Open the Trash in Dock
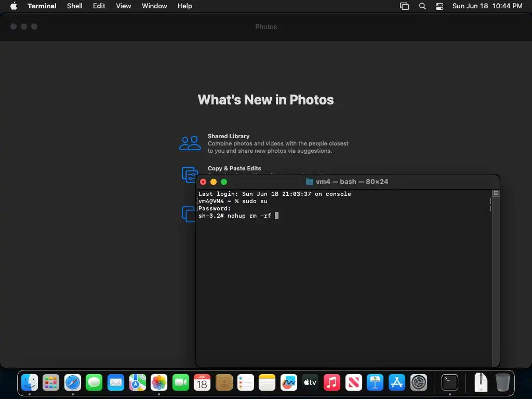This screenshot has width=532, height=399. [x=502, y=382]
